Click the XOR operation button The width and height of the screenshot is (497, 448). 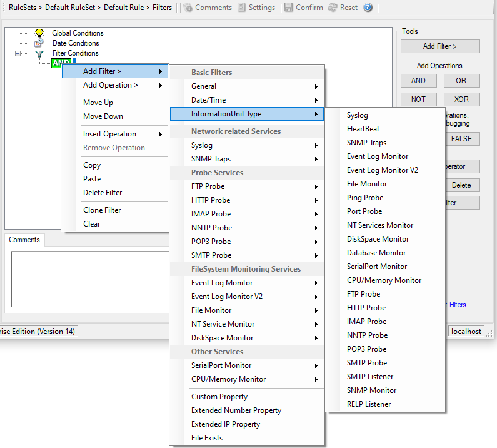click(x=462, y=99)
